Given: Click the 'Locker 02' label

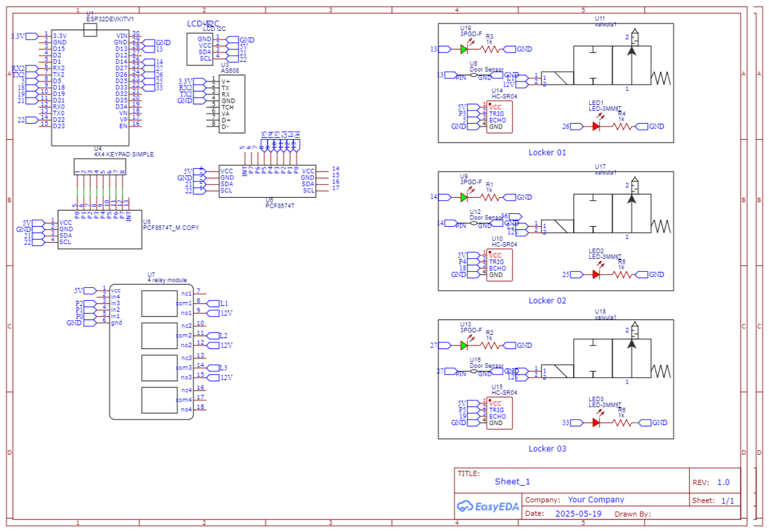Looking at the screenshot, I should click(547, 300).
